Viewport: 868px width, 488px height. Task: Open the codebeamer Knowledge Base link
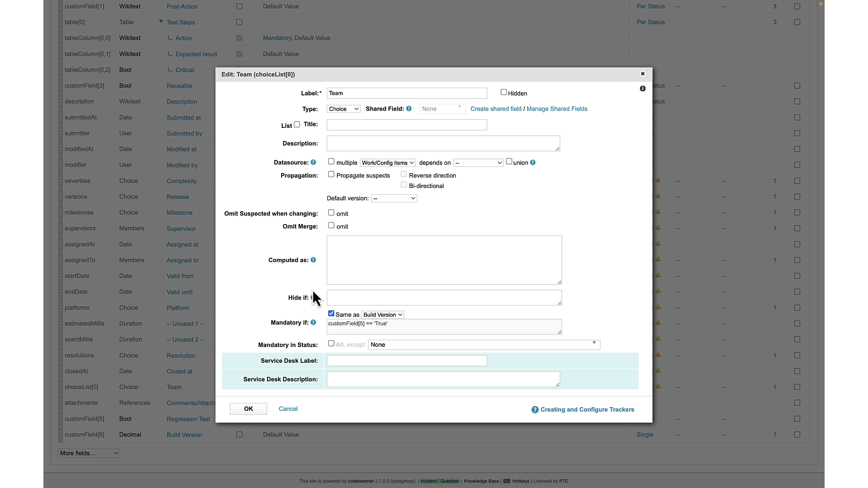coord(481,481)
